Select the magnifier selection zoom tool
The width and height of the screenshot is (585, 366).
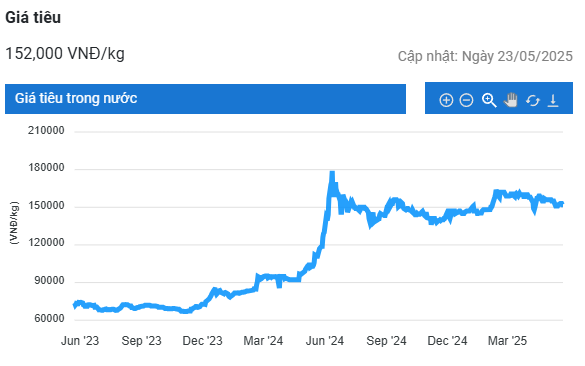pyautogui.click(x=489, y=100)
